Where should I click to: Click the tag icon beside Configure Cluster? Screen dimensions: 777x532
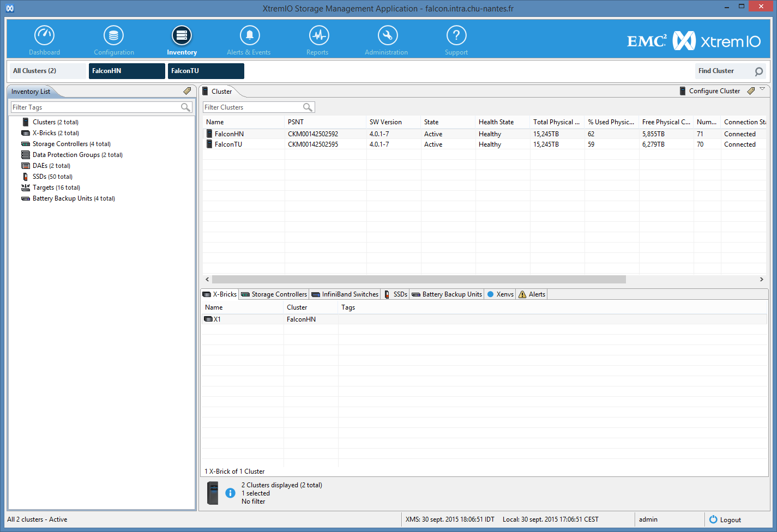click(x=751, y=91)
